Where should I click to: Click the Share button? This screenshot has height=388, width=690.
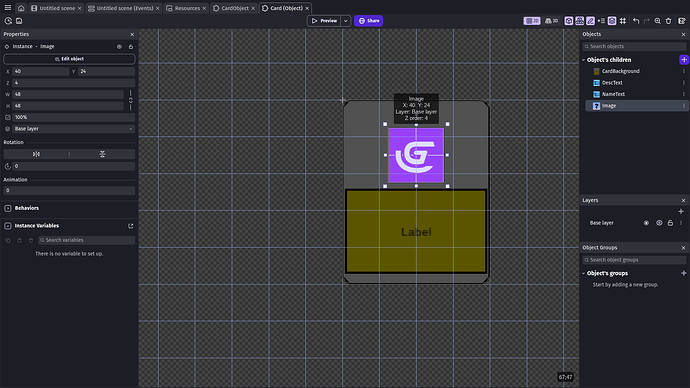[368, 21]
